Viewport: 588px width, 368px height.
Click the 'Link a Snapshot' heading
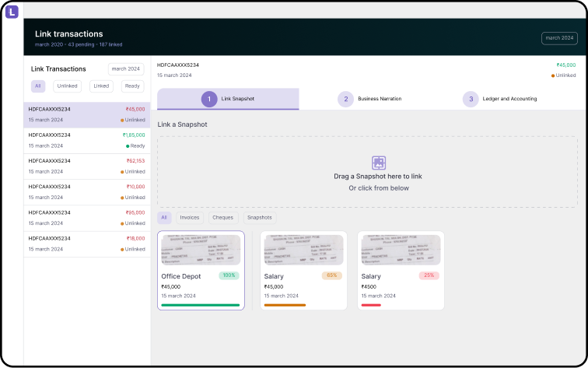[182, 124]
